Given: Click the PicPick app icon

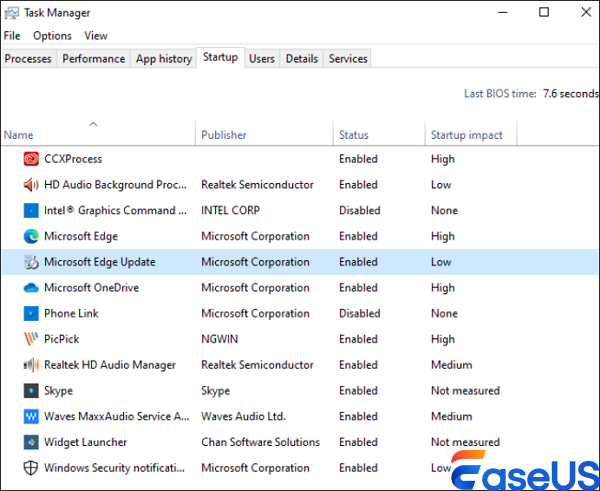Looking at the screenshot, I should (30, 340).
